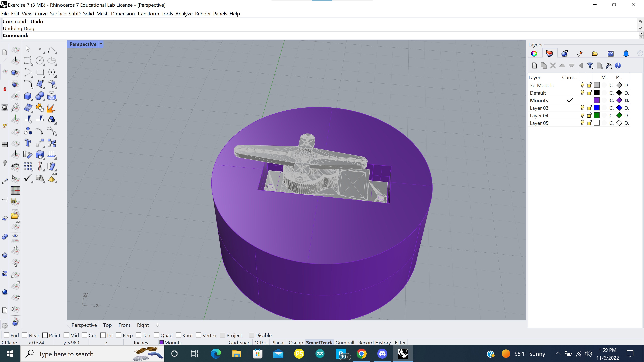Hide the 3d Models layer via lightbulb
Viewport: 644px width, 362px height.
(x=582, y=85)
